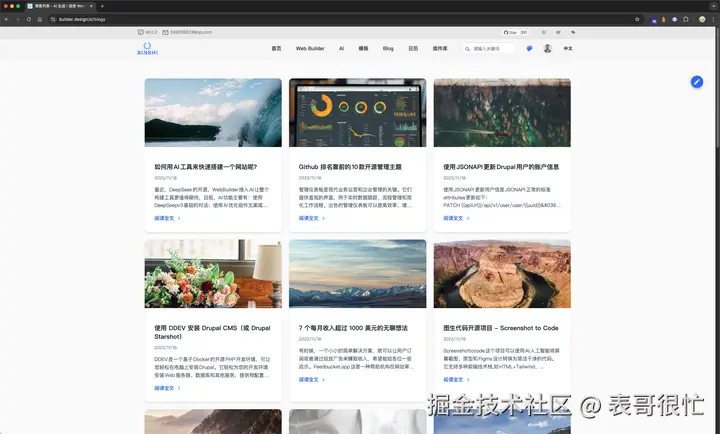Click 阅读全文 under the AI website post
Viewport: 720px width, 434px height.
pos(167,218)
